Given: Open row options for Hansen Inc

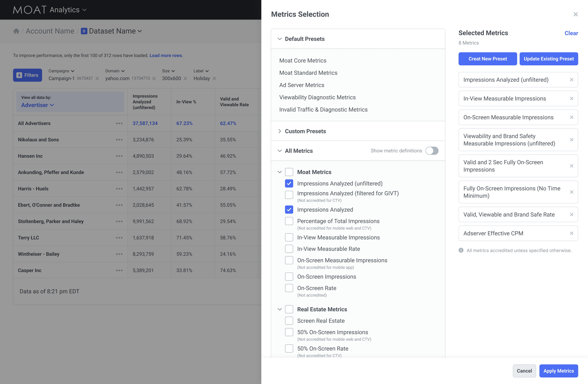Looking at the screenshot, I should (x=119, y=156).
